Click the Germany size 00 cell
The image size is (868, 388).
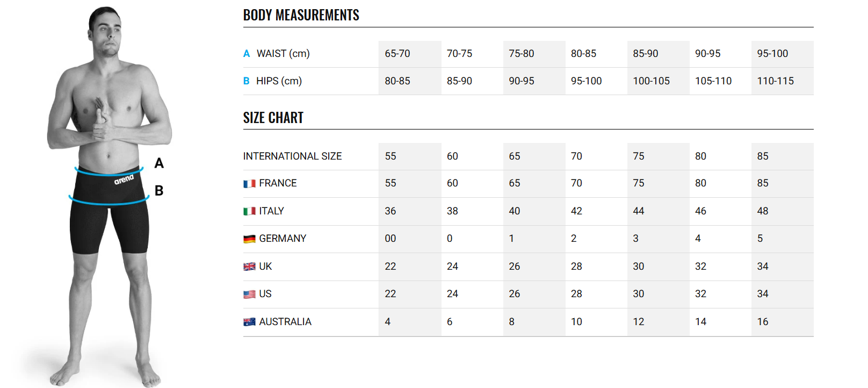pos(390,239)
